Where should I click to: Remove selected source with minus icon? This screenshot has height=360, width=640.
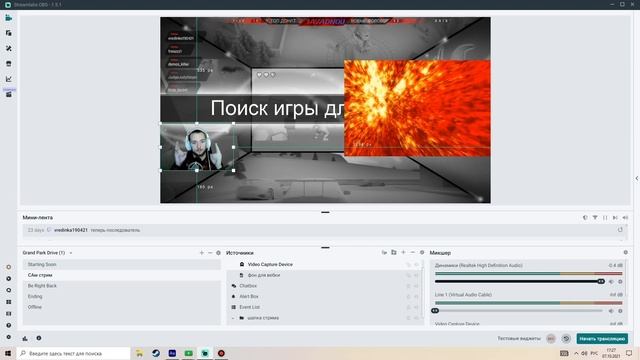pyautogui.click(x=413, y=253)
